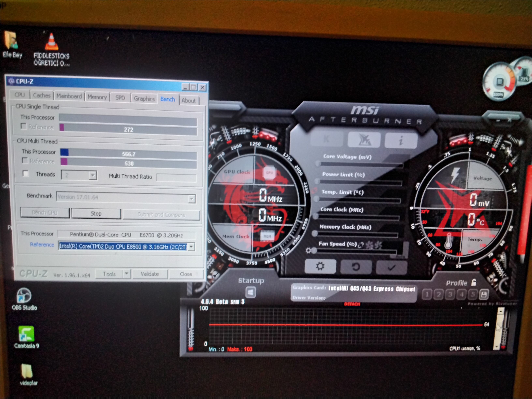Click Afterburner graph scrollbar down arrow

click(497, 347)
